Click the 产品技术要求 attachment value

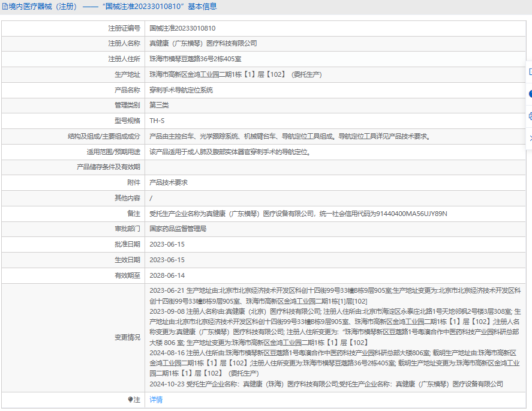coord(169,182)
